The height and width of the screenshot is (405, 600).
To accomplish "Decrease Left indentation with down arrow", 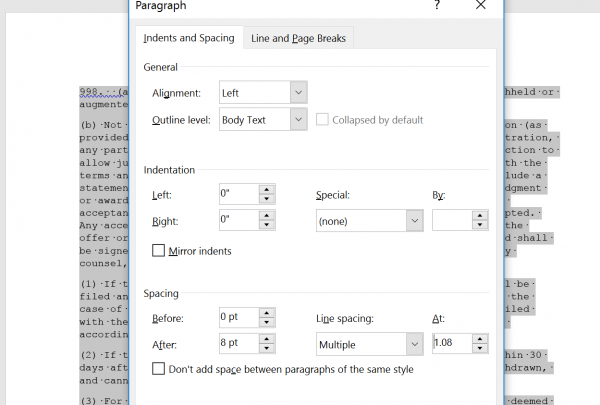I will click(x=267, y=199).
